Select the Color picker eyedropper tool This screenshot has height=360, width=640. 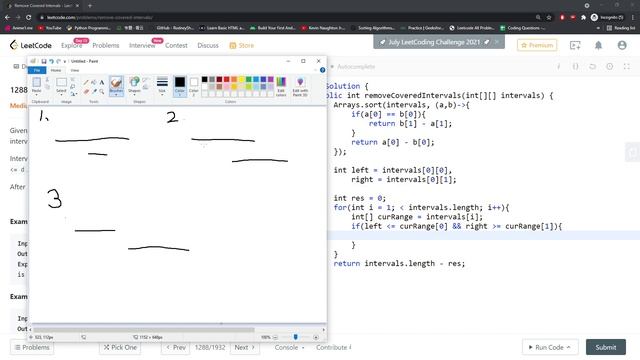tap(94, 91)
